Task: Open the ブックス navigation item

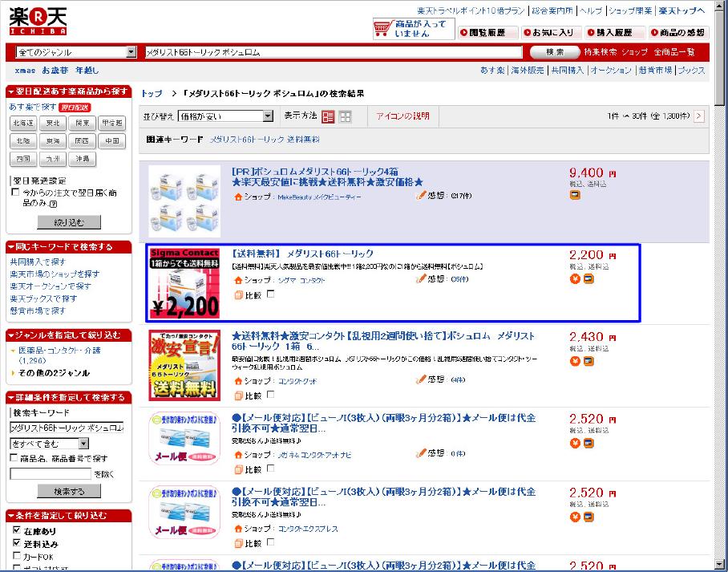Action: [x=691, y=70]
